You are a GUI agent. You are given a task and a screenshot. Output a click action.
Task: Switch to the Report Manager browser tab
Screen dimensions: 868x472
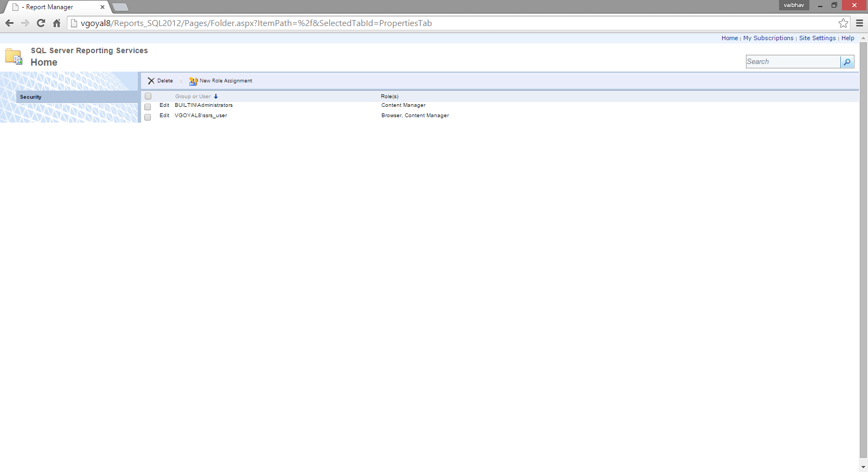point(57,7)
